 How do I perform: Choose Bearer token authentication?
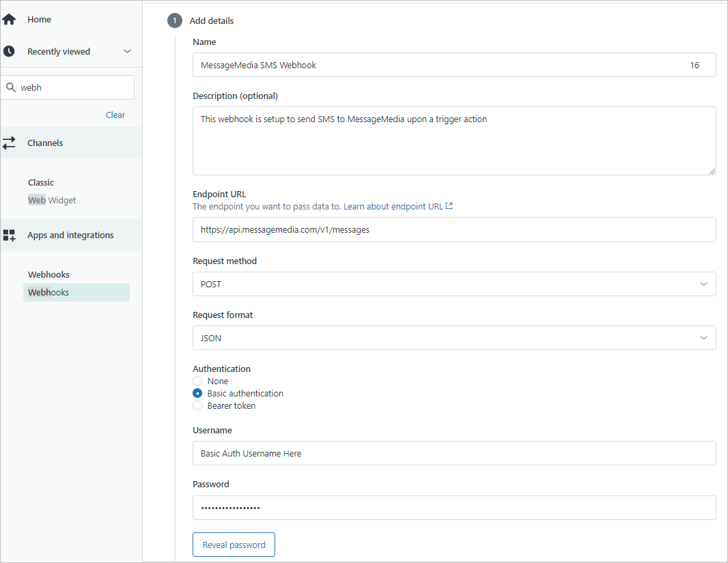coord(197,405)
